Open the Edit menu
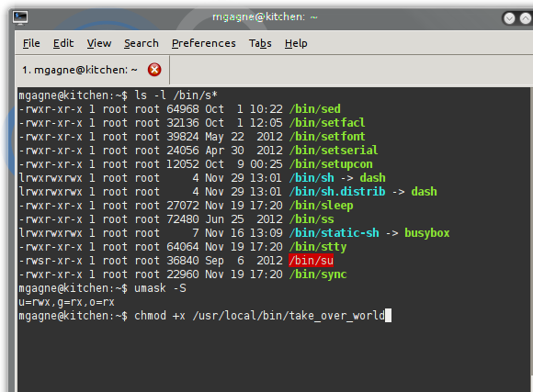The width and height of the screenshot is (533, 392). click(63, 43)
